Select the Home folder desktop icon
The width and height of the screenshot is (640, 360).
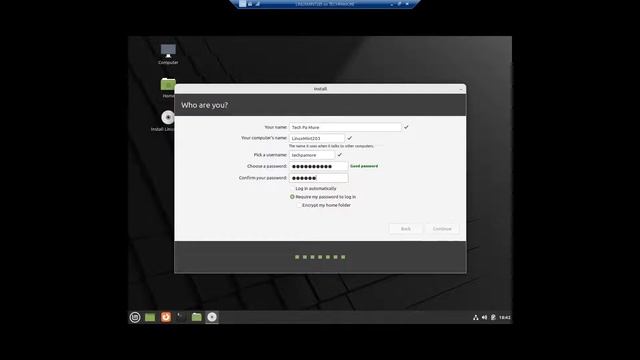pyautogui.click(x=168, y=88)
